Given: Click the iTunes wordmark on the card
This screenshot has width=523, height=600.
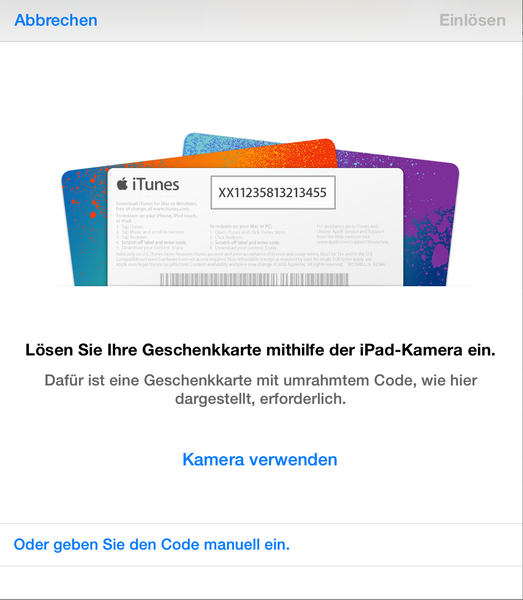Looking at the screenshot, I should (x=156, y=185).
